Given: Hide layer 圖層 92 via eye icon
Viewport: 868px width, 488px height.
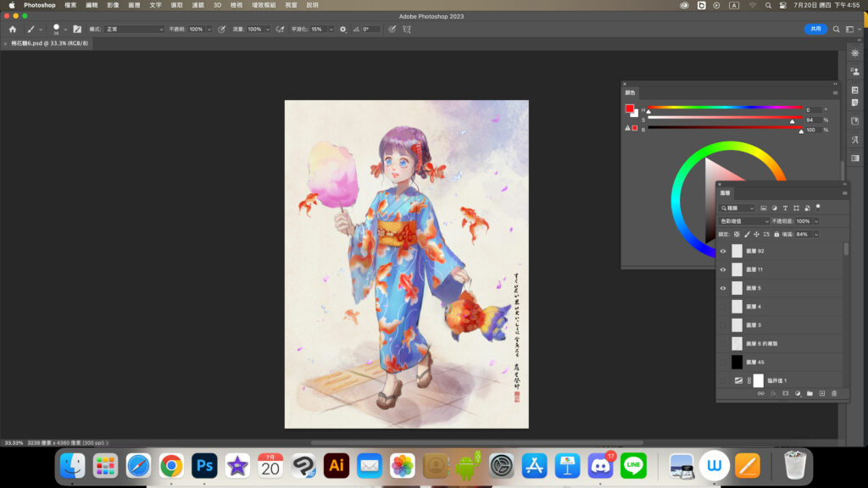Looking at the screenshot, I should tap(723, 251).
